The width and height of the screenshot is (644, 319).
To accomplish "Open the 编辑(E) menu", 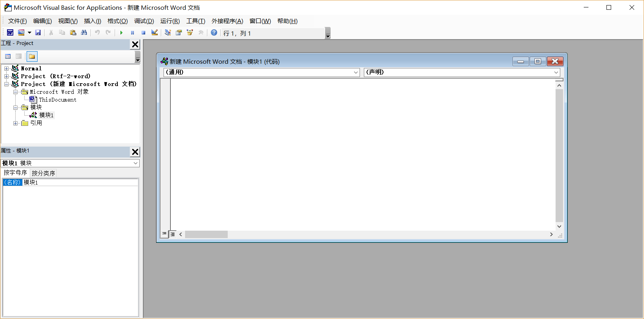I will click(x=42, y=21).
